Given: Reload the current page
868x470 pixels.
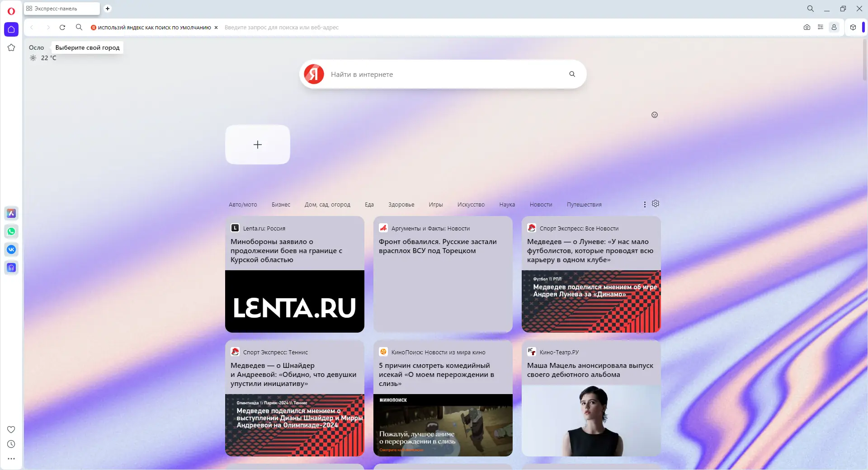Looking at the screenshot, I should click(62, 27).
